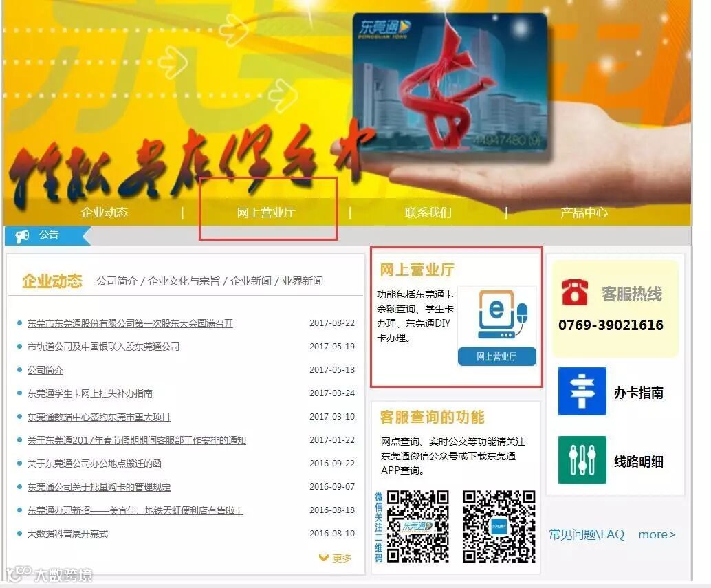
Task: Click the date 2016-08-10
Action: 332,534
